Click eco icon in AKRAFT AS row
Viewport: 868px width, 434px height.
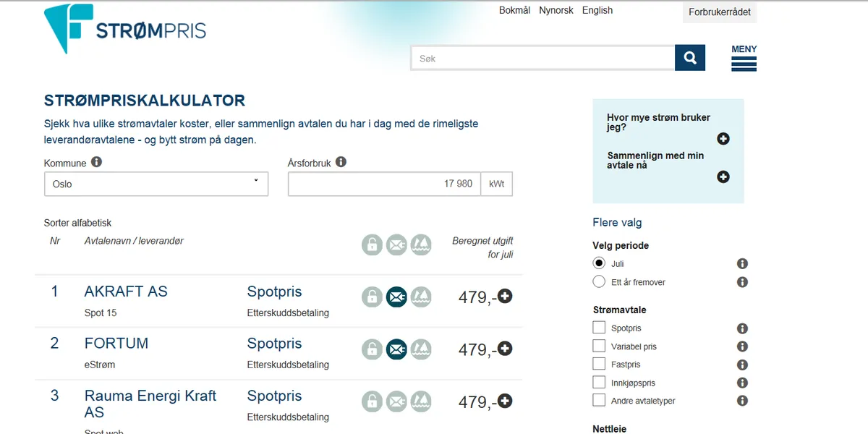pyautogui.click(x=421, y=297)
